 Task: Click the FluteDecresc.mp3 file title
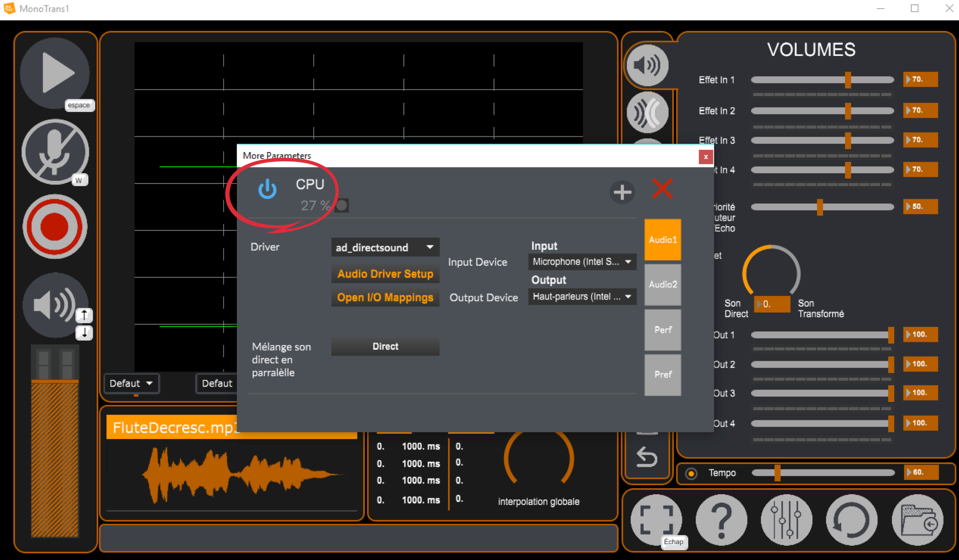[175, 427]
